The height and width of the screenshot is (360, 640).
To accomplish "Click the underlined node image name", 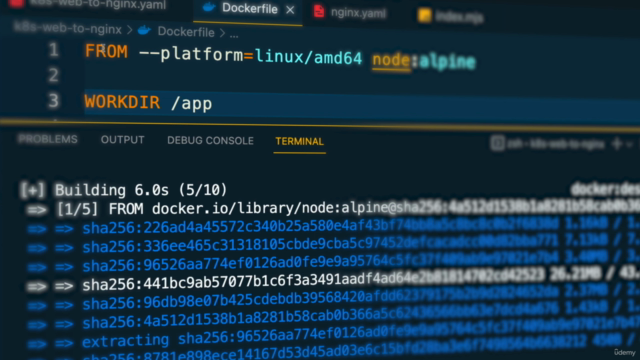I will 391,60.
